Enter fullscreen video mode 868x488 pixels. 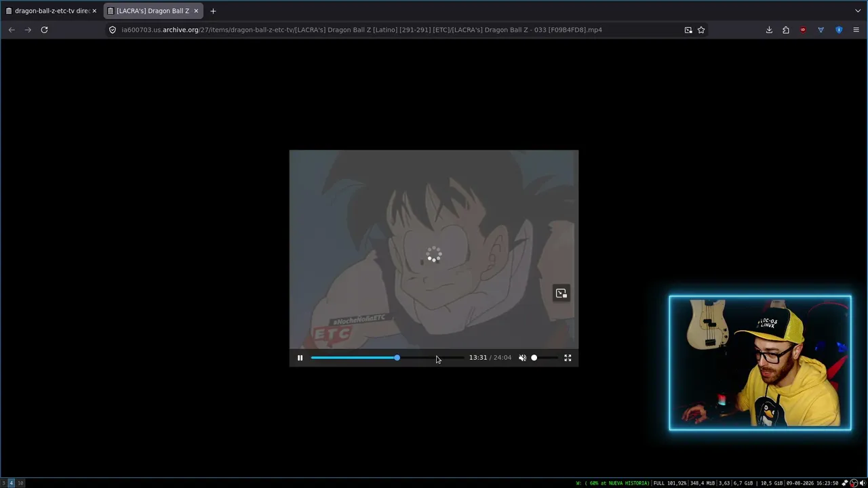click(568, 358)
